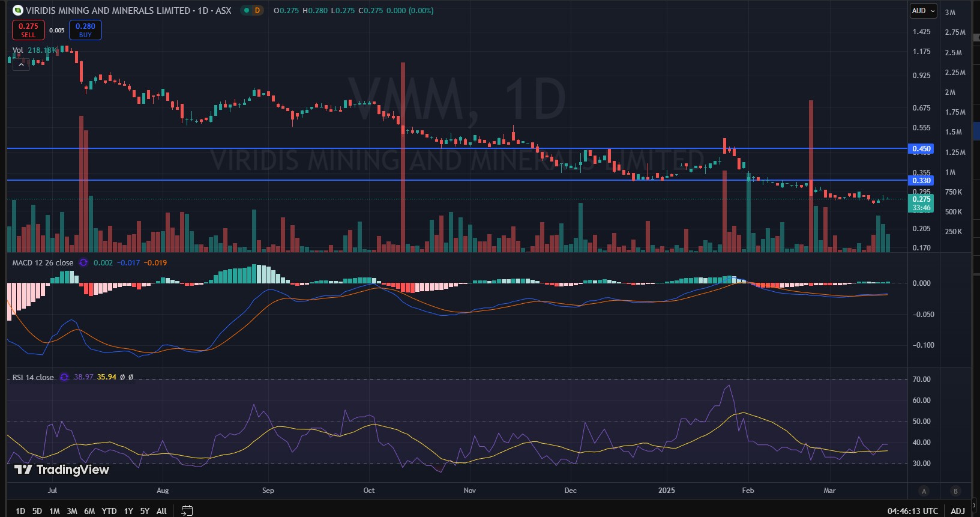Click the 70.00 RSI scale value
This screenshot has height=517, width=980.
click(921, 379)
